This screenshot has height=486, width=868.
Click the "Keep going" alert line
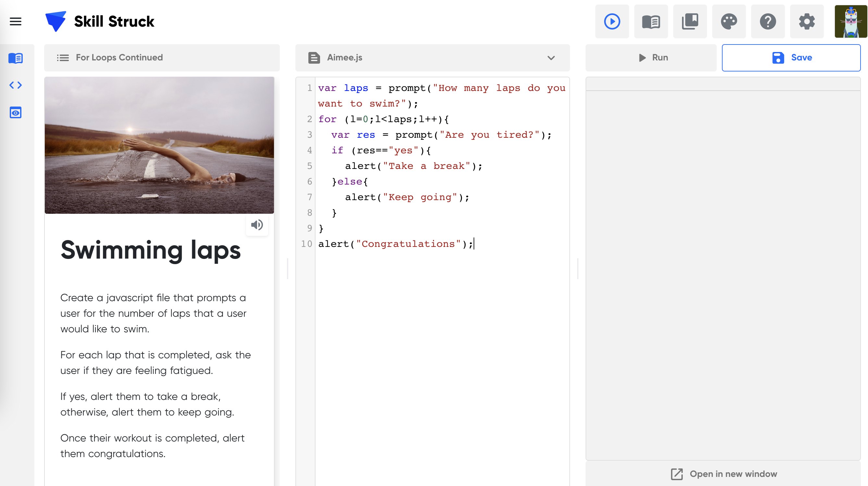[407, 197]
